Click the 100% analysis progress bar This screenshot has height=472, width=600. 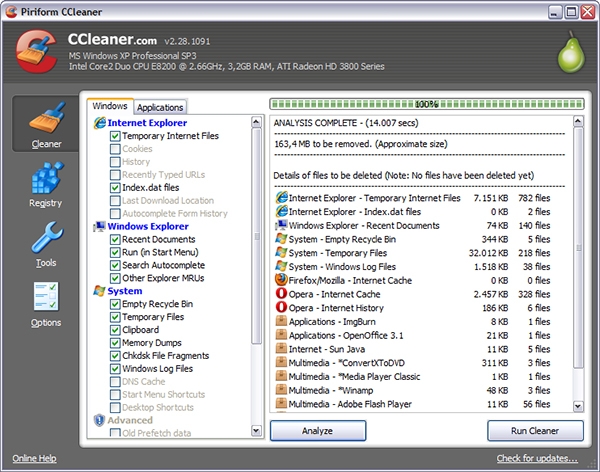pyautogui.click(x=427, y=104)
